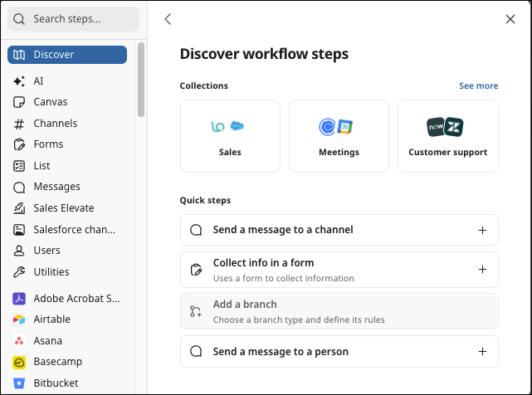Open the Utilities wrench icon
This screenshot has height=395, width=532.
[x=19, y=272]
